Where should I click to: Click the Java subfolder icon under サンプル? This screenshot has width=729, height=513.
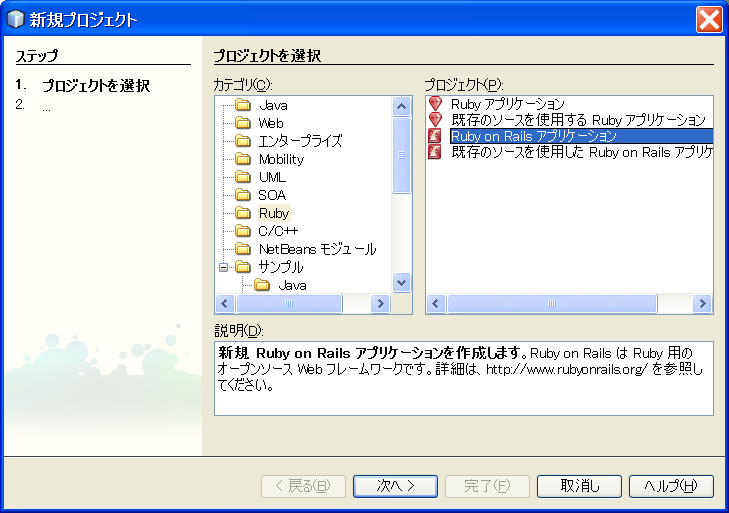click(262, 285)
